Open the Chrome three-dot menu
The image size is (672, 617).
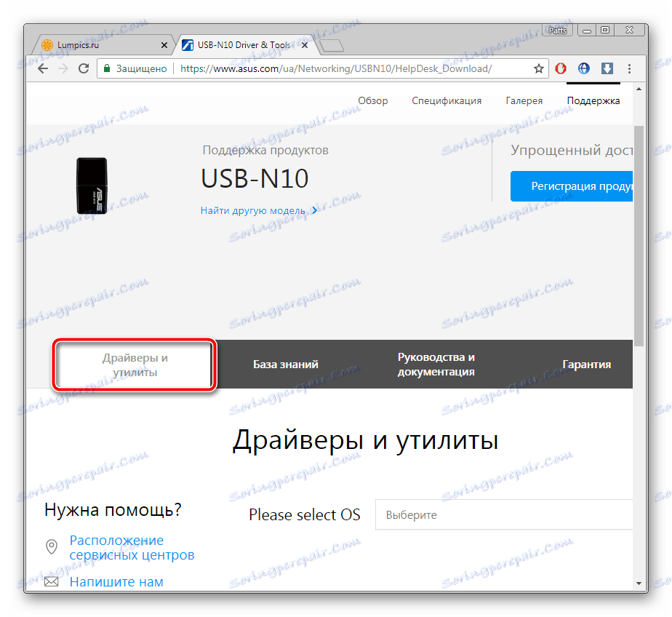click(629, 68)
